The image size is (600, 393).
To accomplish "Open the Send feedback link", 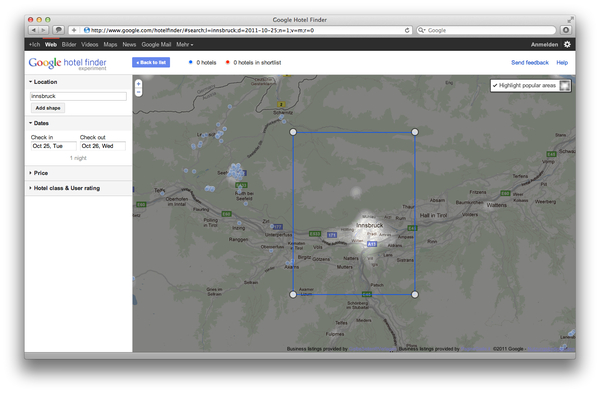I will [x=530, y=62].
